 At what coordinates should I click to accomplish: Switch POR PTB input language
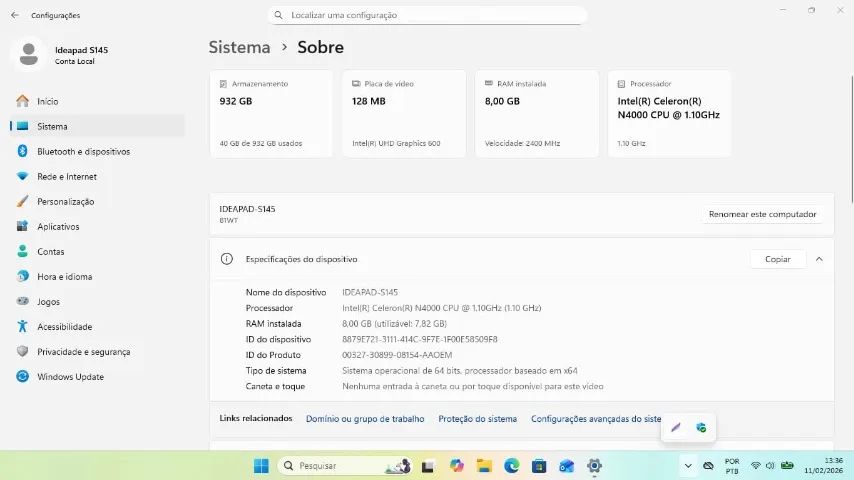coord(732,466)
